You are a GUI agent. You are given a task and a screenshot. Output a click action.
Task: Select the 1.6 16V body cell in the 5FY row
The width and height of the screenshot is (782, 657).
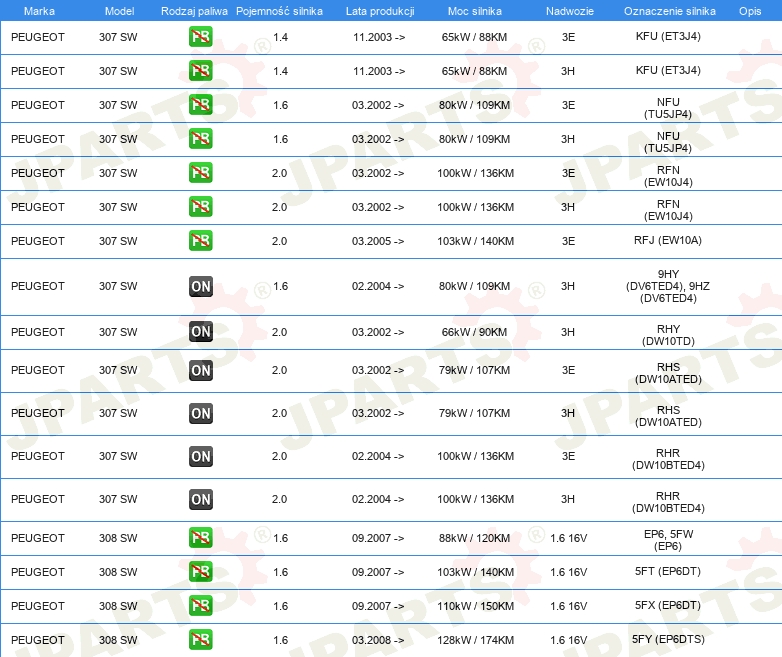pos(569,640)
